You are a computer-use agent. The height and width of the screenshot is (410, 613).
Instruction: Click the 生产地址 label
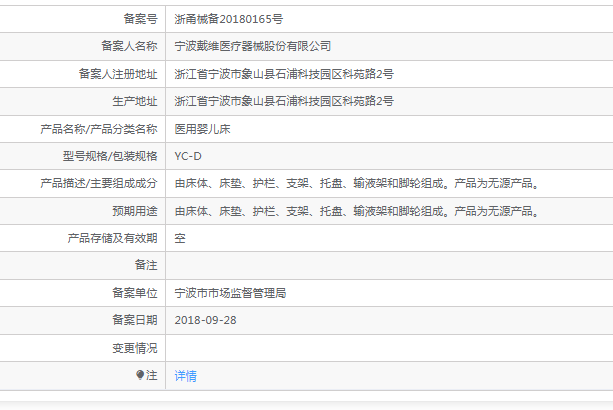[135, 101]
